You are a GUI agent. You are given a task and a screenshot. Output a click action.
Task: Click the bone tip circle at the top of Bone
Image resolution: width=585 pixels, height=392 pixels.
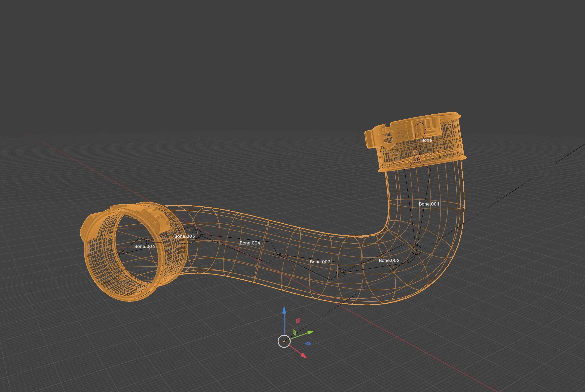421,123
